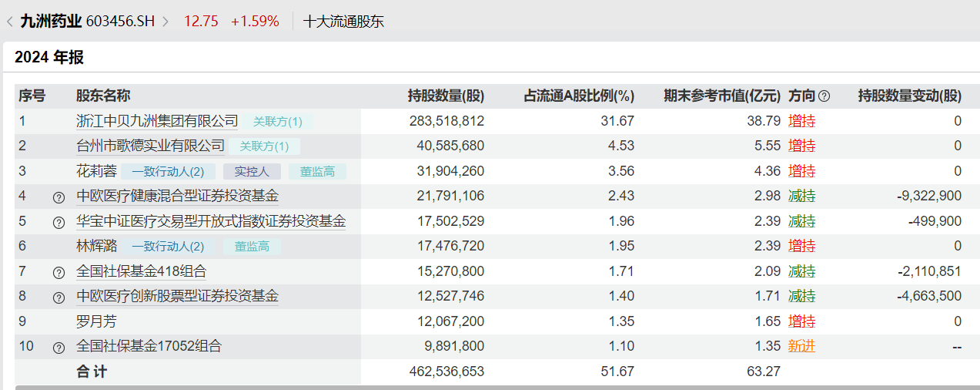The width and height of the screenshot is (980, 390).
Task: Click holding value 12,067,200
Action: coord(451,321)
